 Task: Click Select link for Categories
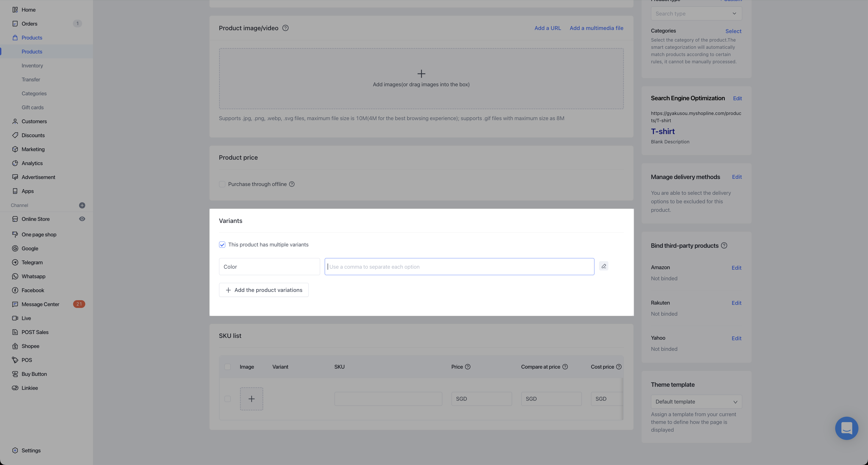point(733,31)
